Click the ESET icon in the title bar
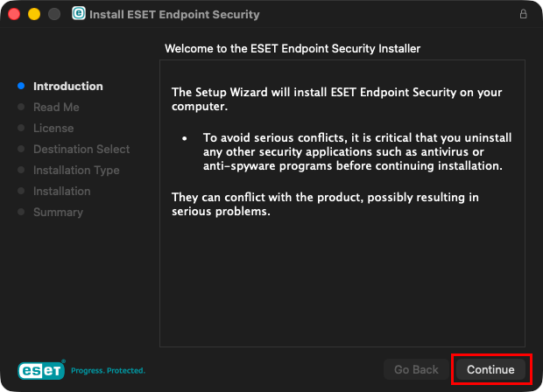 click(x=79, y=14)
